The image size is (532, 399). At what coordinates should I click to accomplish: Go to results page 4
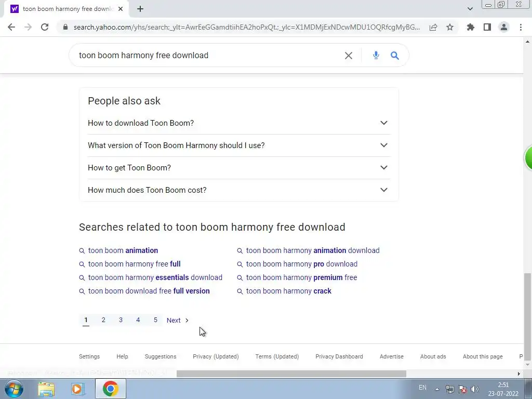[138, 320]
